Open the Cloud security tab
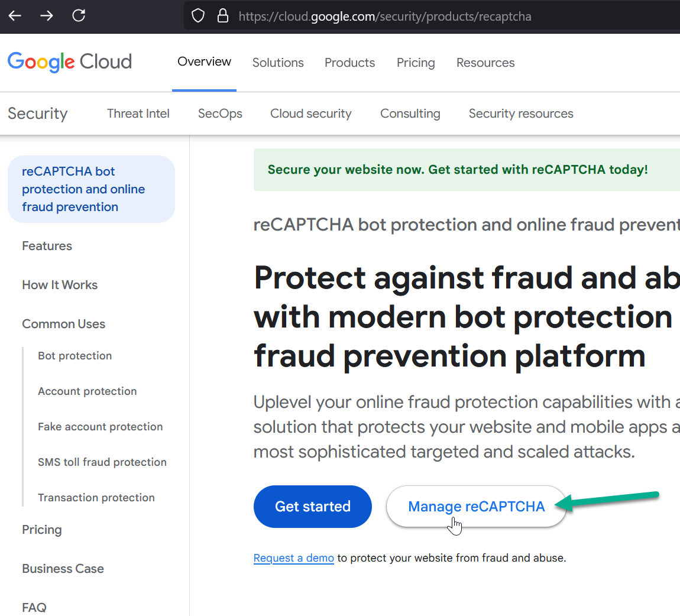This screenshot has height=616, width=680. 311,114
